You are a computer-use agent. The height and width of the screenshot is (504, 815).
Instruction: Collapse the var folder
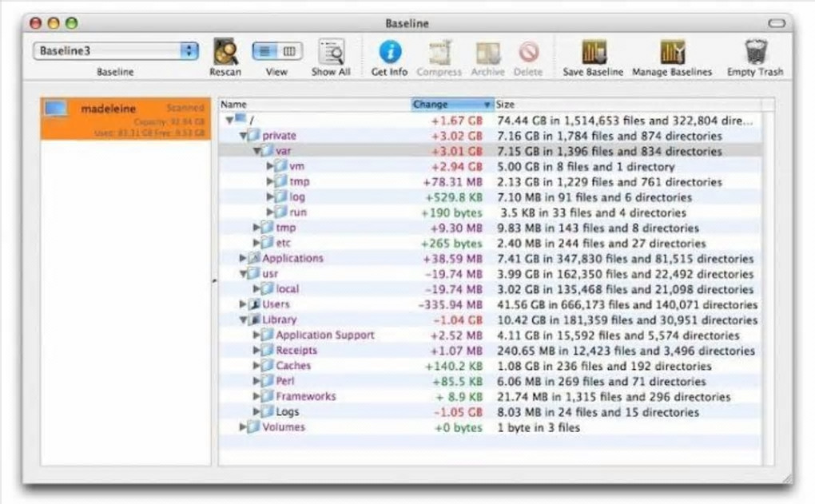256,151
